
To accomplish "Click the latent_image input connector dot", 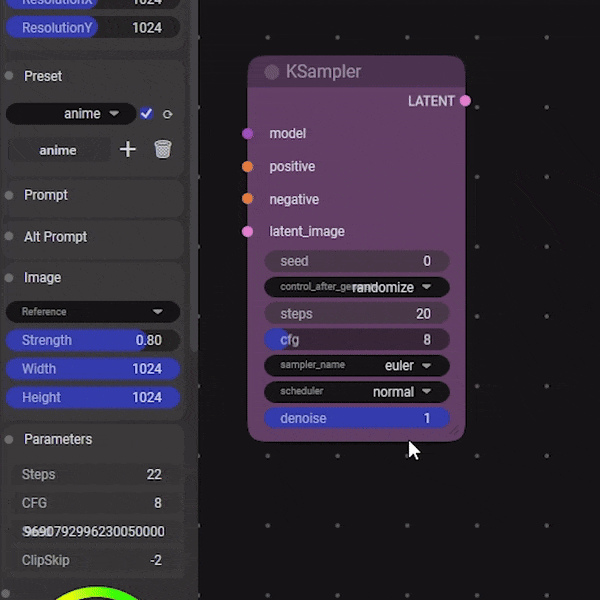I will [248, 232].
